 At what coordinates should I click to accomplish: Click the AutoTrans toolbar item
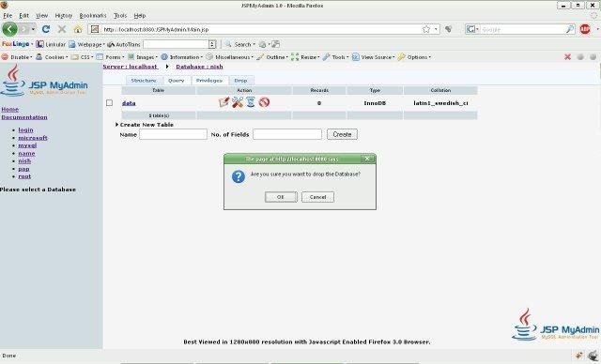click(x=123, y=44)
